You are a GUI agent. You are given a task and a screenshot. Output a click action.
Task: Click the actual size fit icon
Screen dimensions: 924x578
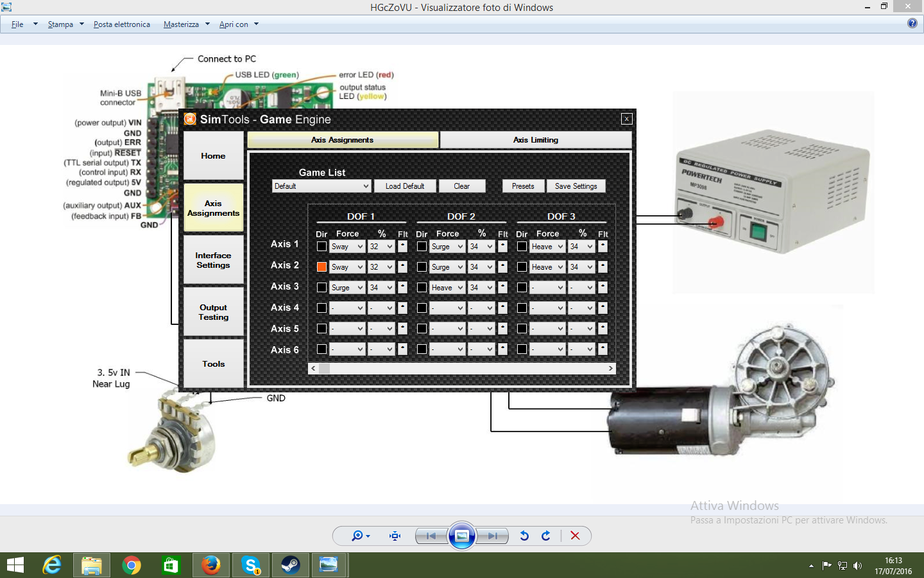click(x=395, y=536)
